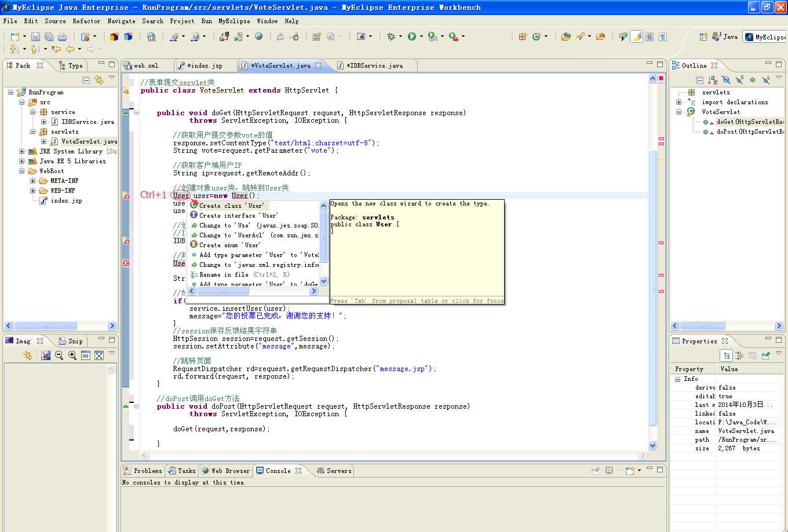Toggle Hide Fields in Outline toolbar

[726, 80]
